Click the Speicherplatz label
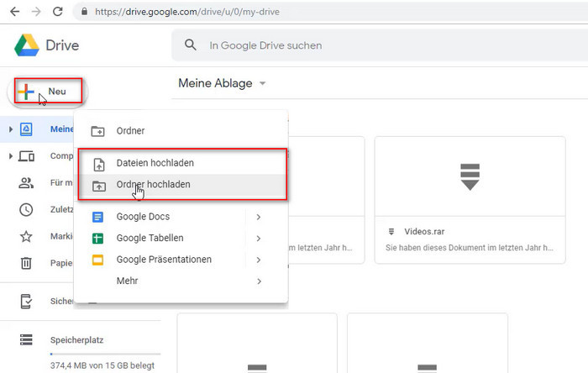Screen dimensions: 588x373 [x=77, y=340]
